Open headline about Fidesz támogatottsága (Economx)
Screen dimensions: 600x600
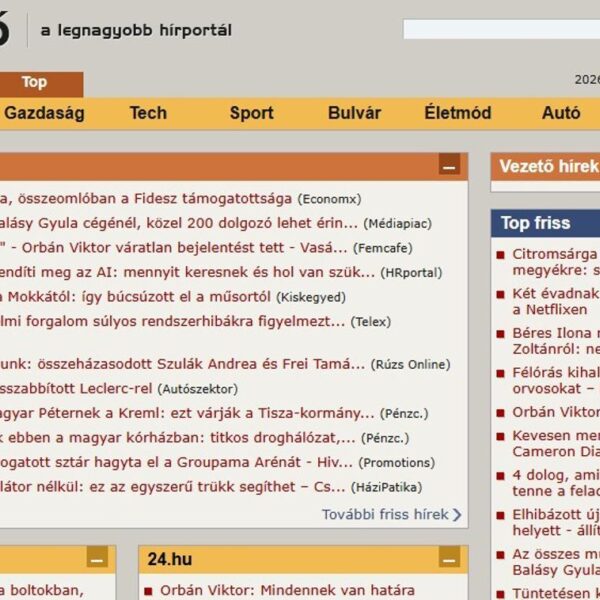pyautogui.click(x=146, y=199)
